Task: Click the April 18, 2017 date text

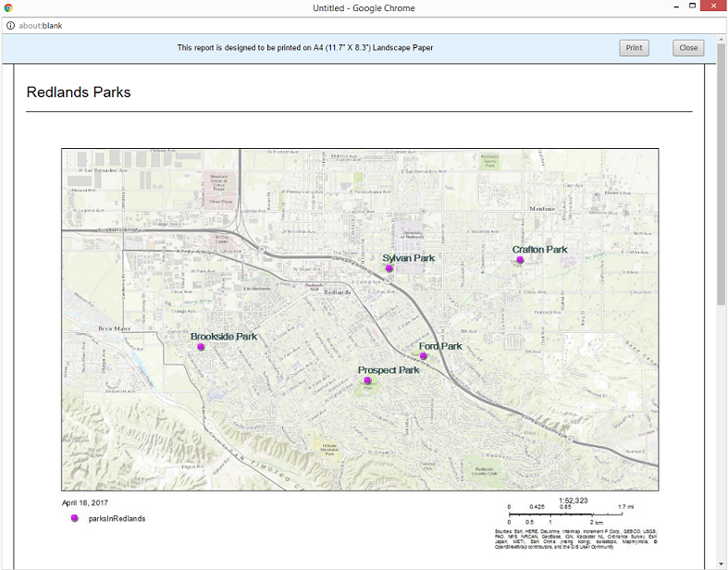Action: point(85,502)
